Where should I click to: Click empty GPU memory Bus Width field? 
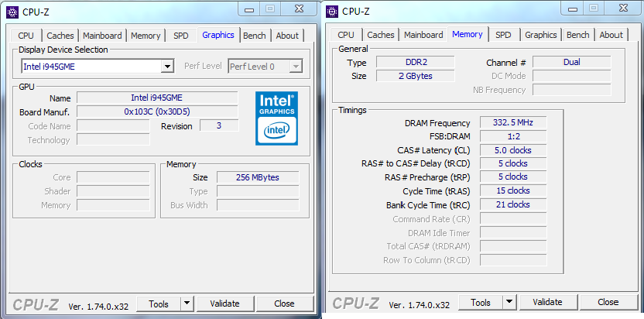[258, 205]
